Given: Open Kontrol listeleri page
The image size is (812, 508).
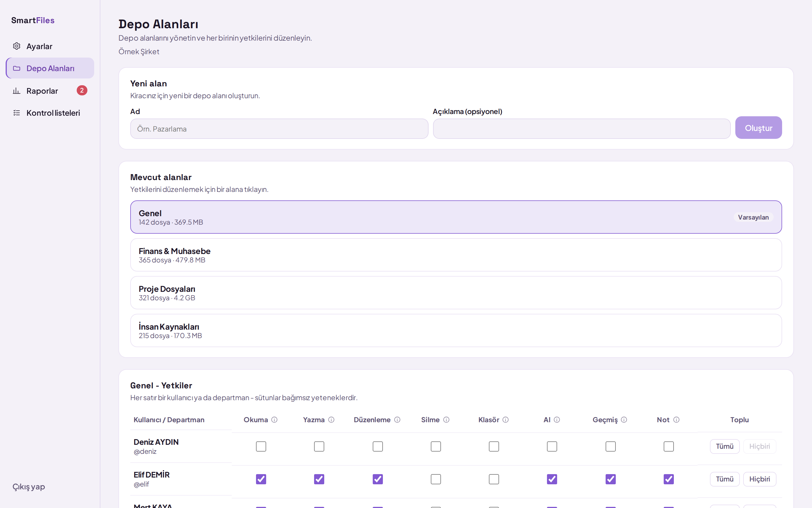Looking at the screenshot, I should [x=50, y=113].
